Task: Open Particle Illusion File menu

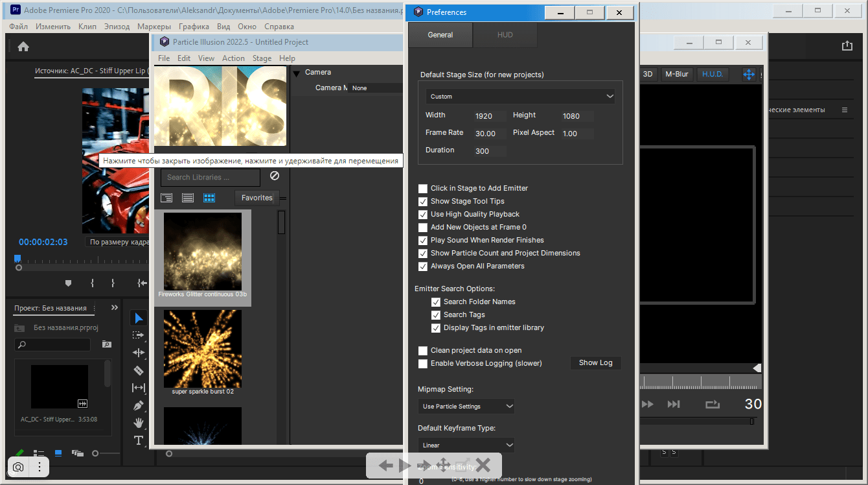Action: pyautogui.click(x=164, y=58)
